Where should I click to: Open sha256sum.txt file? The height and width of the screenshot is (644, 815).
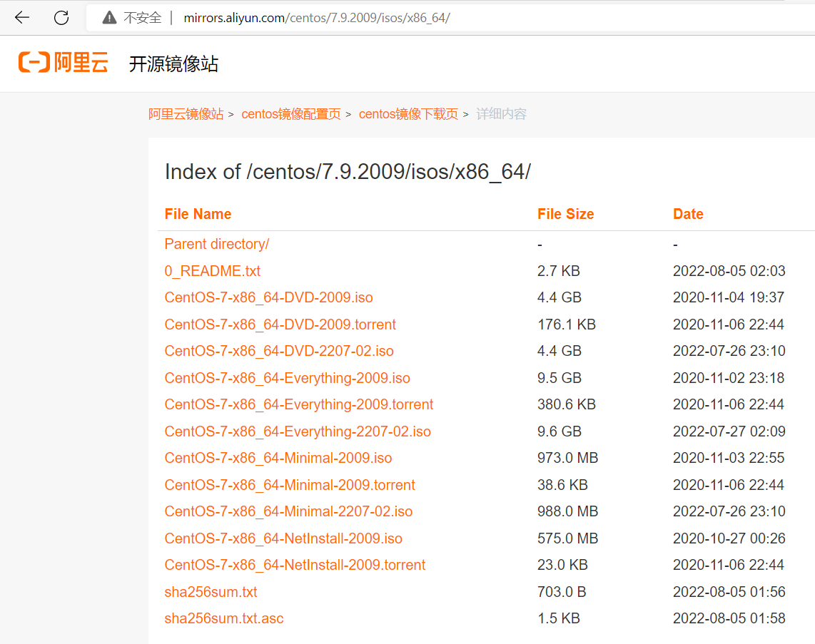click(x=211, y=592)
